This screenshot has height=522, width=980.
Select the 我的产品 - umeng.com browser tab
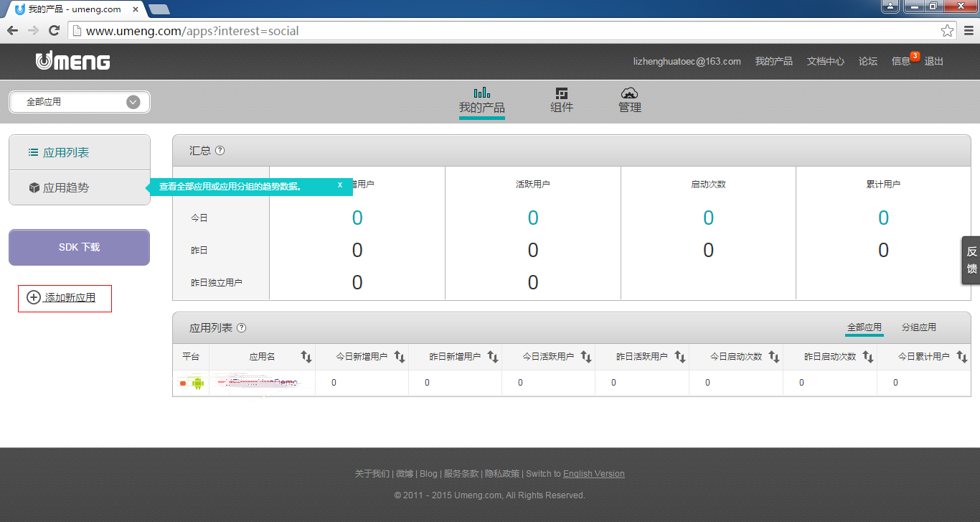pos(75,9)
